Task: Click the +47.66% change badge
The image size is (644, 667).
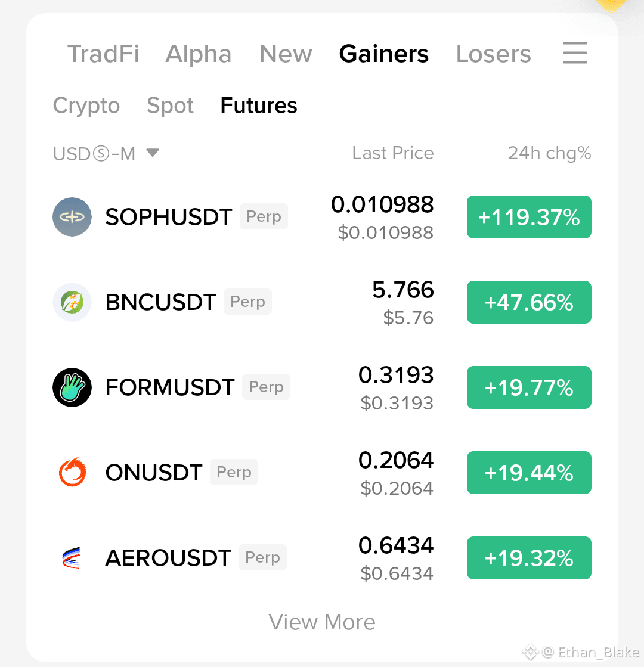Action: 529,302
